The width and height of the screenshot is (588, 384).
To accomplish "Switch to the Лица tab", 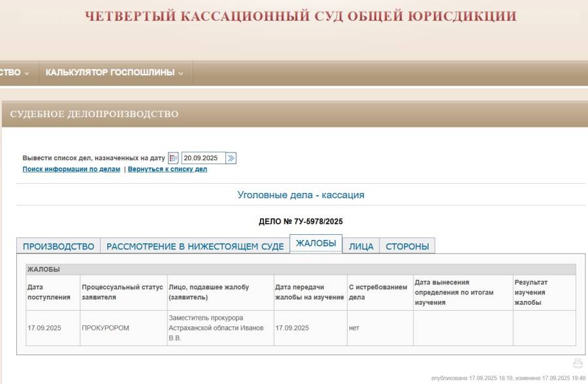I will [x=361, y=246].
